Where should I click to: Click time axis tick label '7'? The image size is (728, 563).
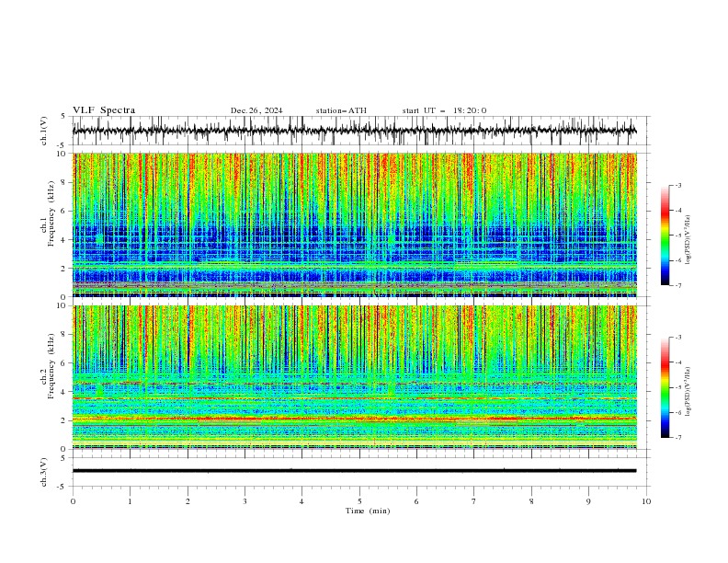(474, 501)
